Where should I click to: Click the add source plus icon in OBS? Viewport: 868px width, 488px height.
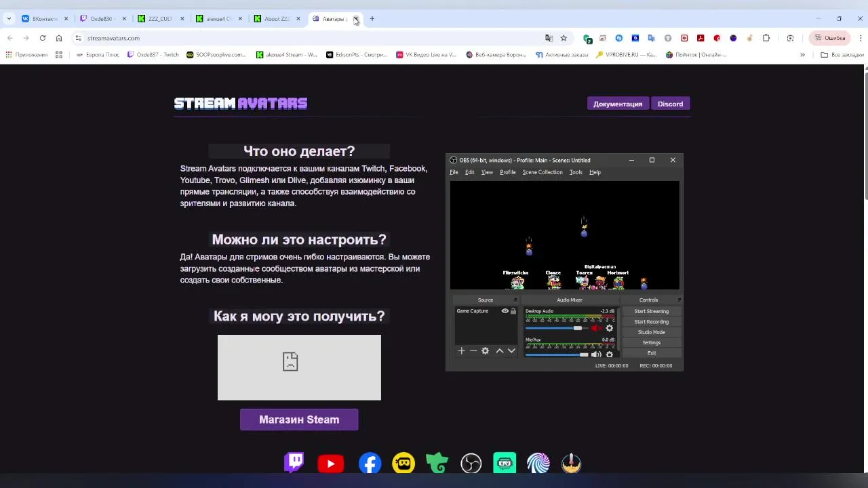click(x=461, y=351)
